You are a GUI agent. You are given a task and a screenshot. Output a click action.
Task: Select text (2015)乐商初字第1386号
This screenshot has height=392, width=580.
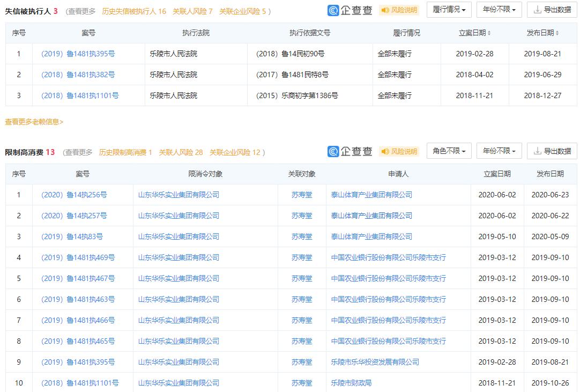(297, 95)
